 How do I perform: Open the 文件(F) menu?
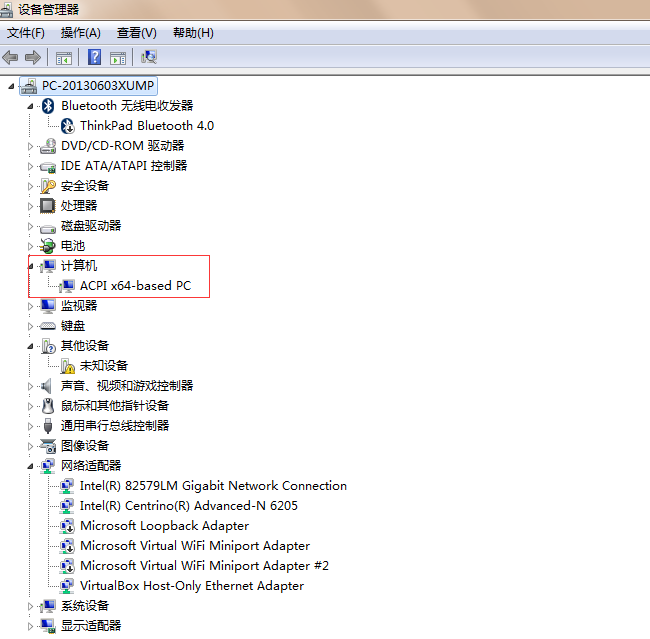coord(26,33)
